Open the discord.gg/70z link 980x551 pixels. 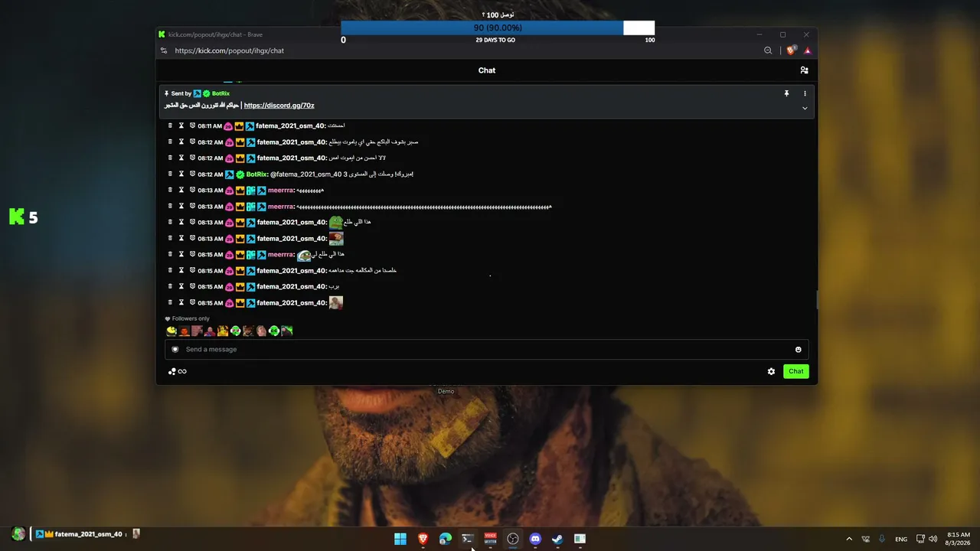(x=279, y=106)
